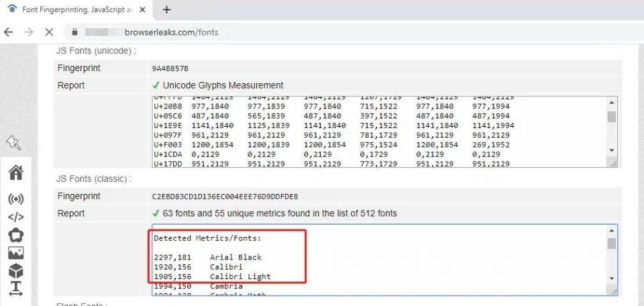Click scroll up arrow in classic fonts box
Viewport: 644px width, 306px height.
(x=612, y=231)
